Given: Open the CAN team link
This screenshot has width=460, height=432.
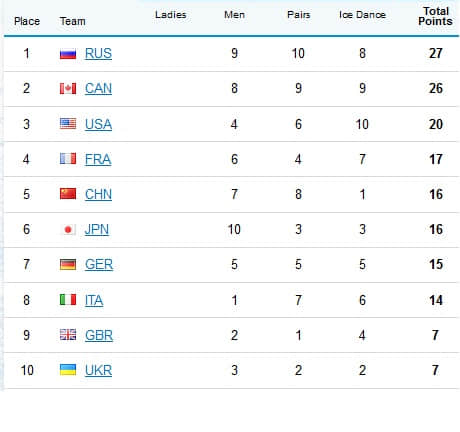Looking at the screenshot, I should pyautogui.click(x=98, y=89).
